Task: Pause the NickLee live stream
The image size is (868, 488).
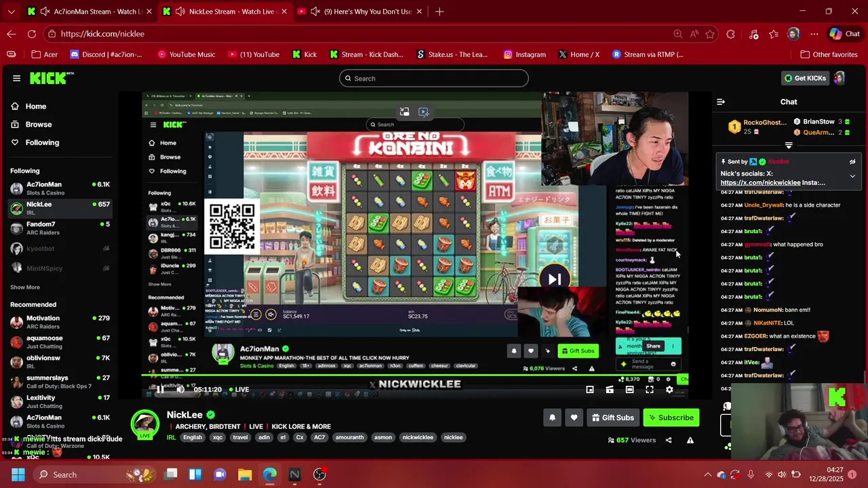Action: [x=160, y=390]
